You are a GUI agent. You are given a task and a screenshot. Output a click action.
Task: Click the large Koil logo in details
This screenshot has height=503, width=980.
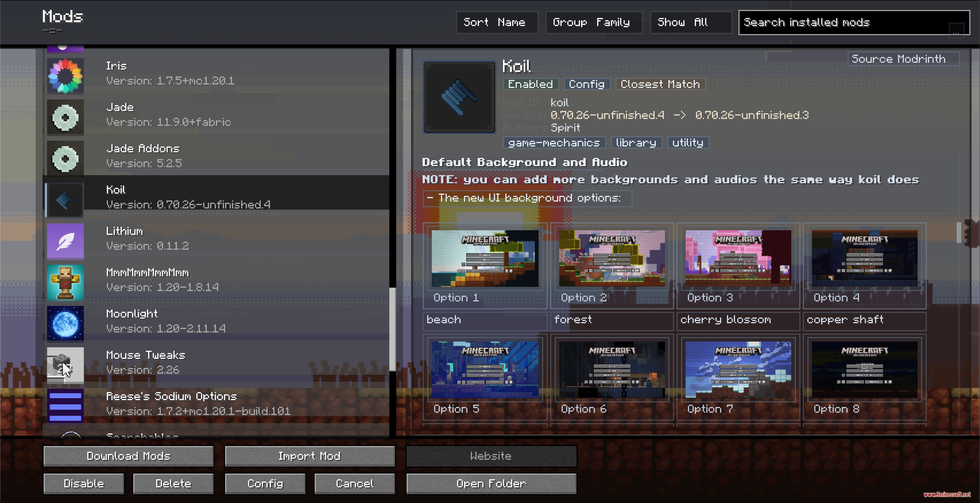(459, 97)
